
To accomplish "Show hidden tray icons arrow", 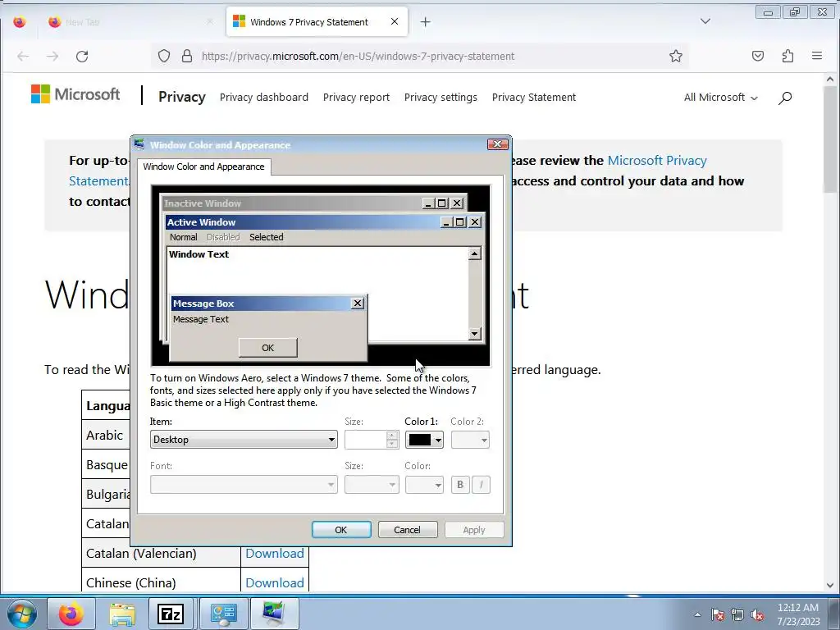I will 697,614.
